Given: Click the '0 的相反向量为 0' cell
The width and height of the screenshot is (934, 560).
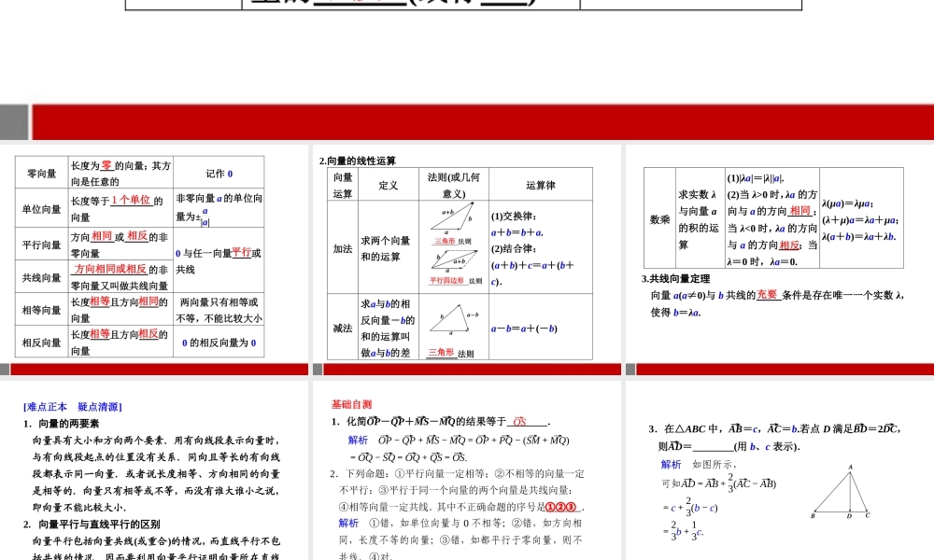Looking at the screenshot, I should 219,343.
